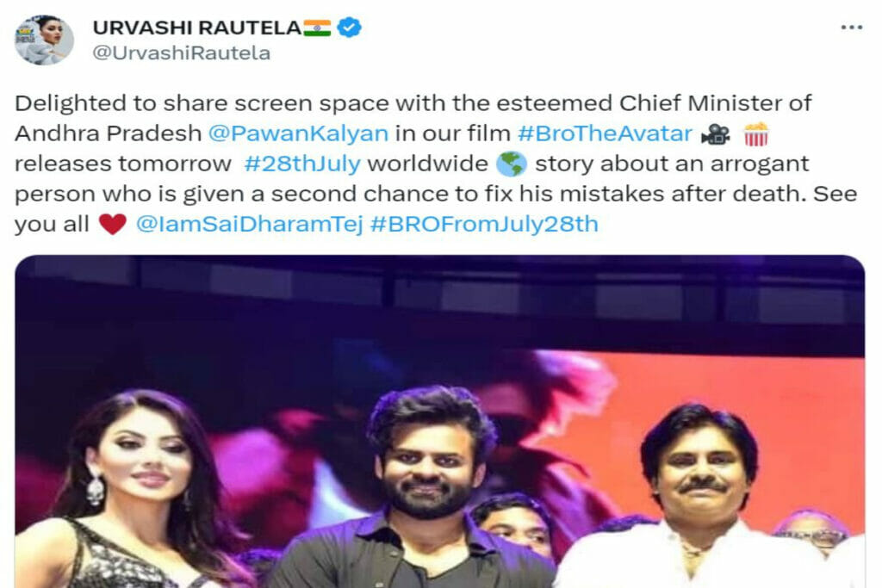
Task: Click the popcorn emoji
Action: click(x=756, y=133)
